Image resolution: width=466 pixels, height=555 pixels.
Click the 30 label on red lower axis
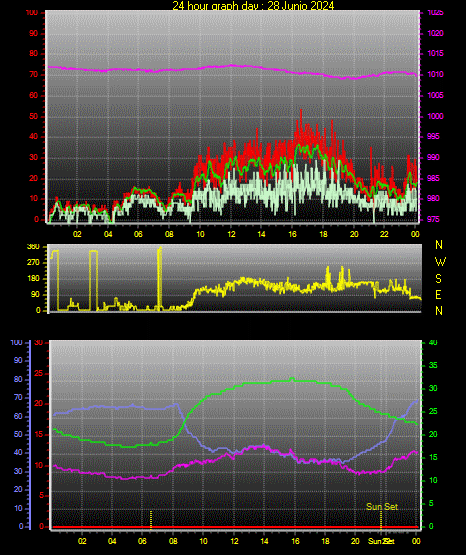(x=39, y=342)
